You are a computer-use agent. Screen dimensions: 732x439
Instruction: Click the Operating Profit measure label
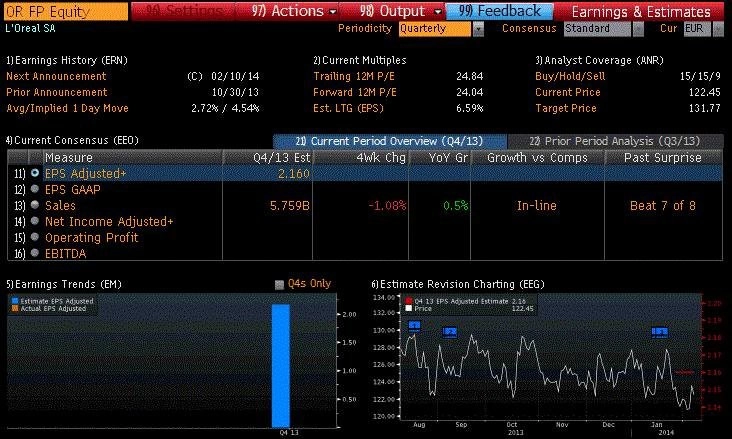click(x=92, y=237)
